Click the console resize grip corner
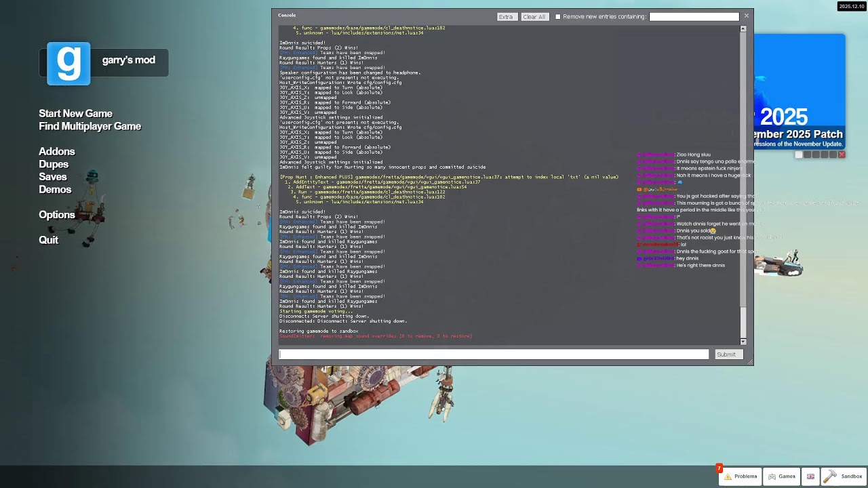The height and width of the screenshot is (488, 868). click(x=750, y=363)
